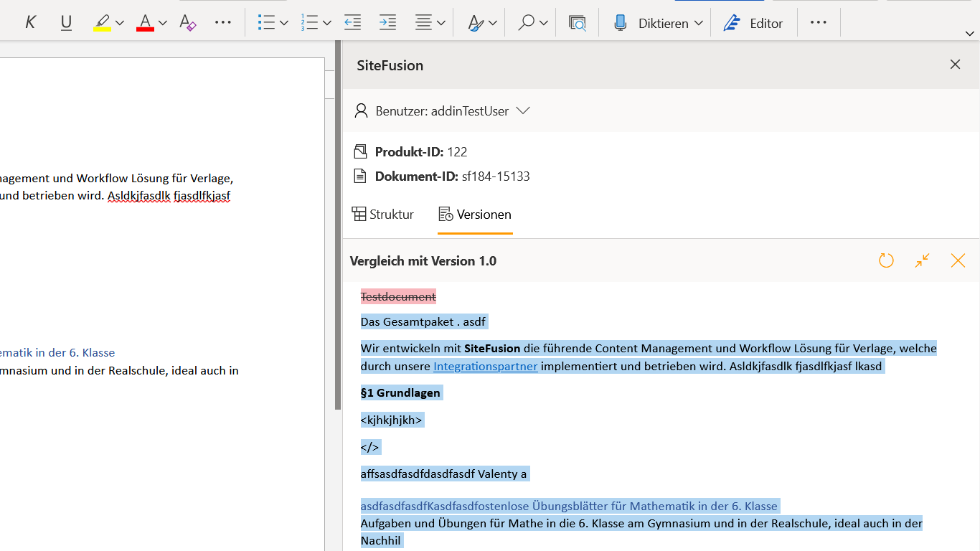The width and height of the screenshot is (980, 551).
Task: Switch to the Struktur tab
Action: tap(383, 215)
